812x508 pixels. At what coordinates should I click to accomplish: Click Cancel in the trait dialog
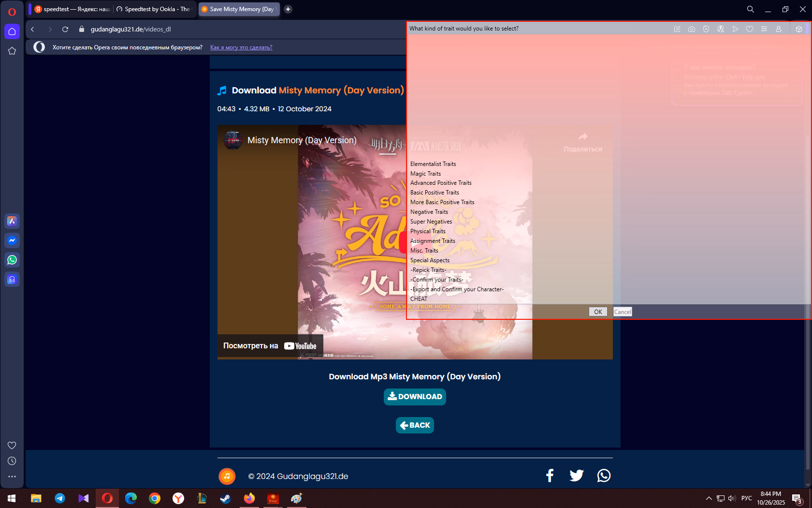click(623, 312)
